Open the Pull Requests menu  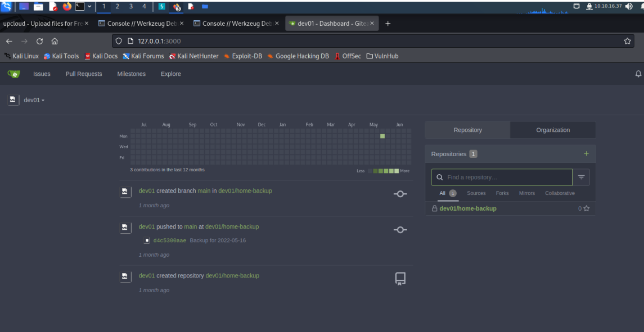click(x=83, y=74)
